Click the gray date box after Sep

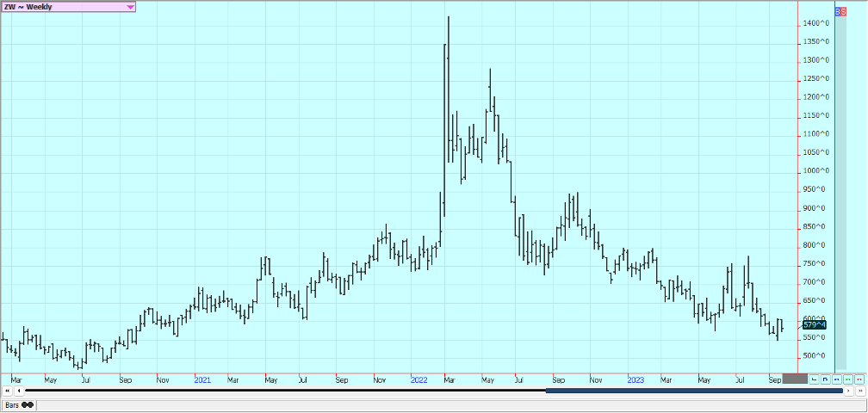(795, 379)
